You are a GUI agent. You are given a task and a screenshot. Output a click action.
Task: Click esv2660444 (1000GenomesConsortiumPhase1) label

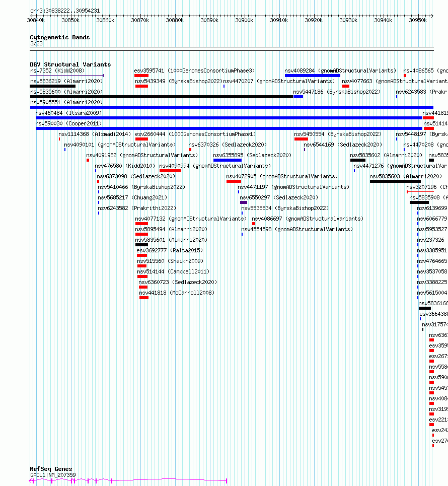(x=195, y=134)
